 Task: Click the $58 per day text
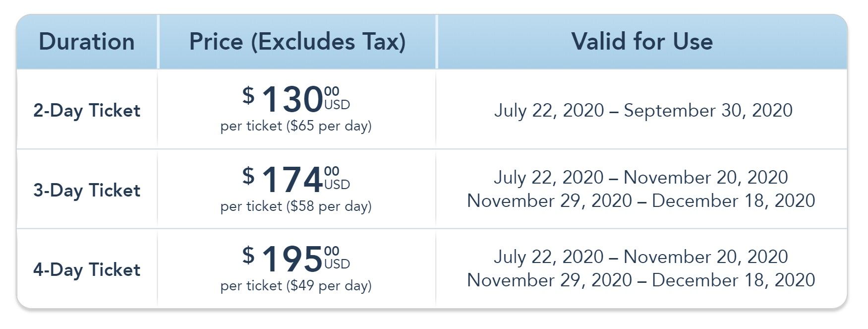pos(329,206)
